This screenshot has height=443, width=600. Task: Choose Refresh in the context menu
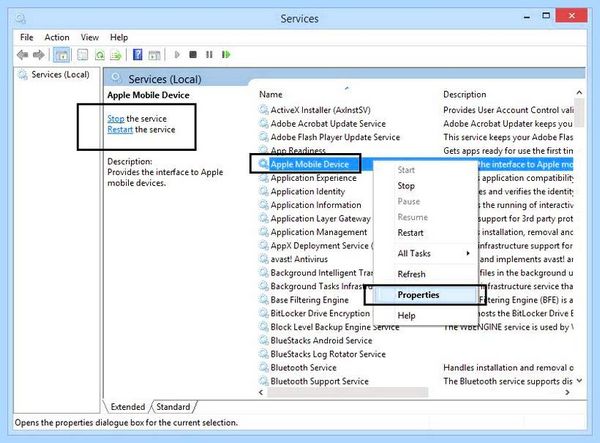point(411,274)
